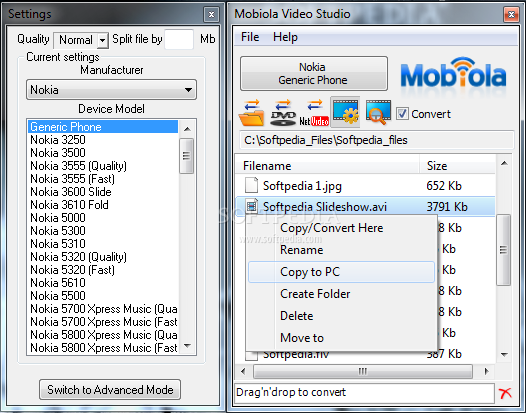This screenshot has width=526, height=413.
Task: Select Nokia 5700 Xpress Music (Fast model
Action: [103, 322]
